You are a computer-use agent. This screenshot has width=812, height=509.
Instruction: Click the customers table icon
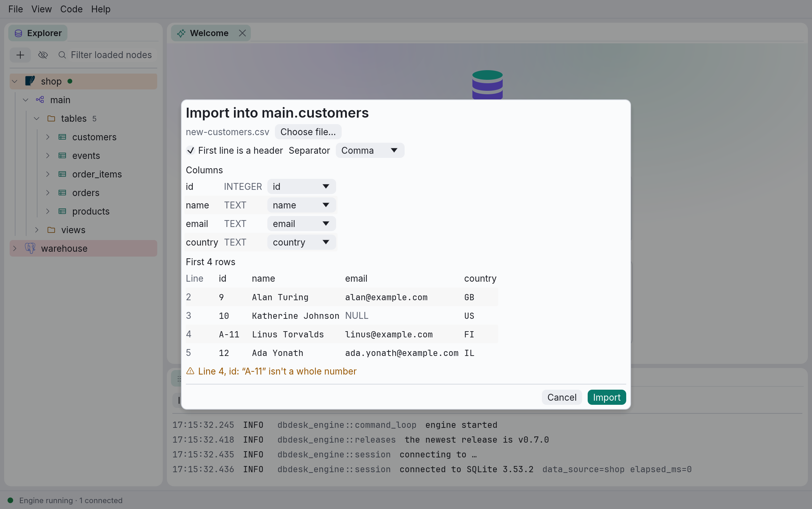point(62,137)
